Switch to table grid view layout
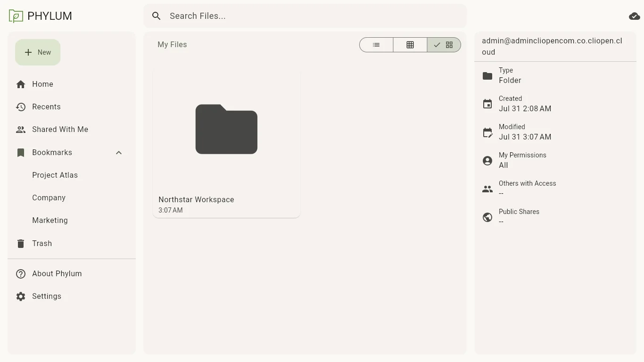The image size is (644, 362). pyautogui.click(x=410, y=45)
